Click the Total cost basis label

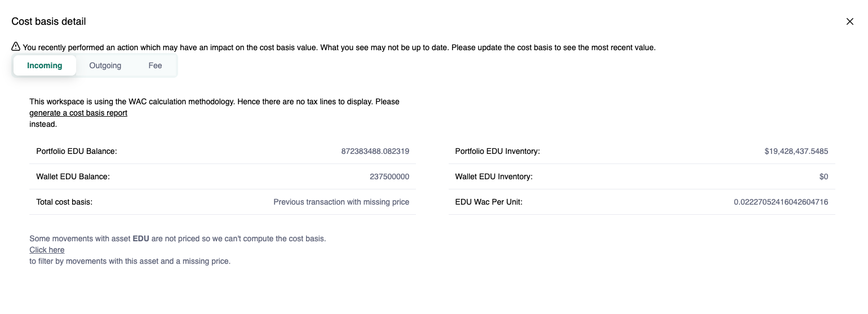(64, 202)
